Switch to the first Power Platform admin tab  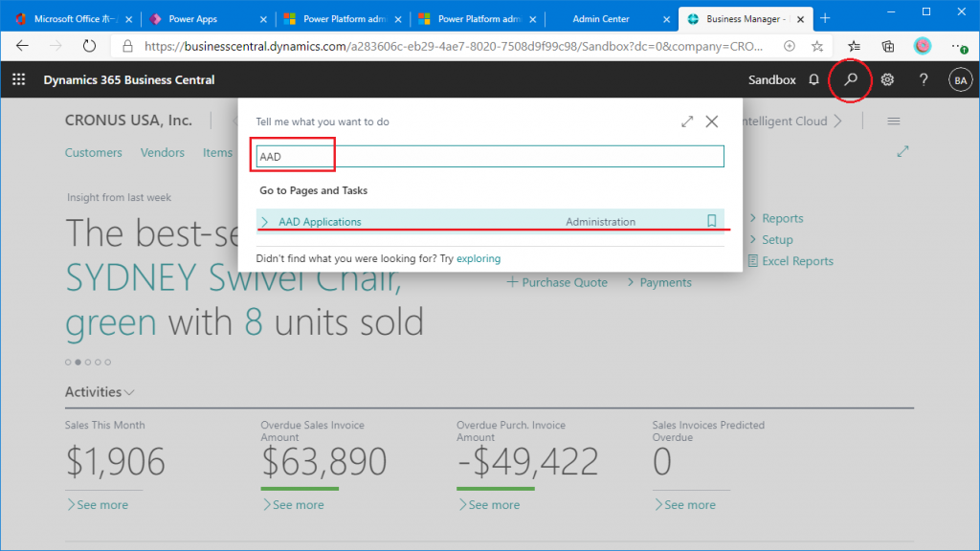click(343, 19)
